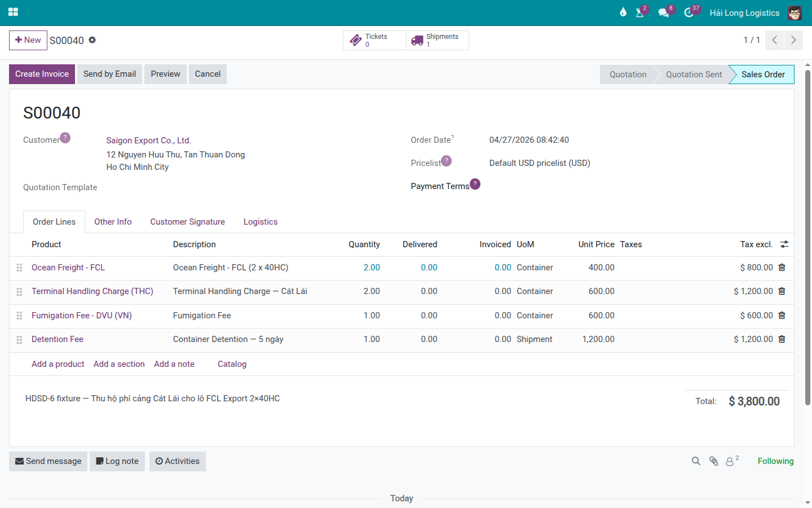Open the gear actions menu next to S00040
812x508 pixels.
[92, 40]
